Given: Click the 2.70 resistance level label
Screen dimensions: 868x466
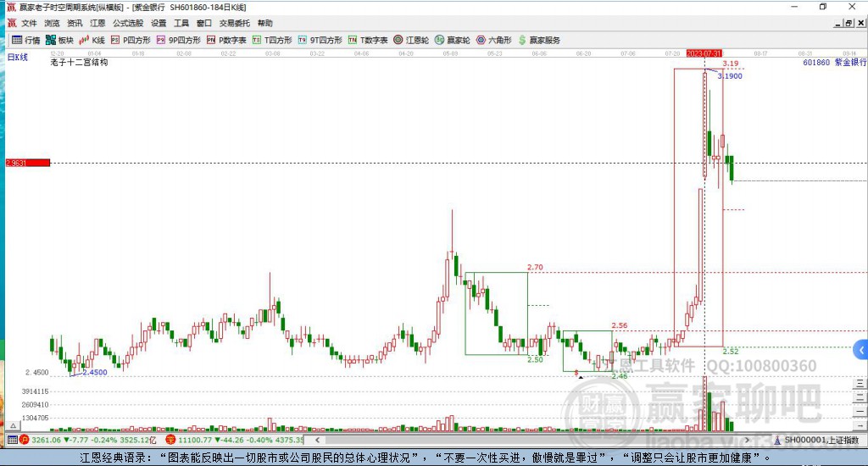Looking at the screenshot, I should pyautogui.click(x=535, y=267).
